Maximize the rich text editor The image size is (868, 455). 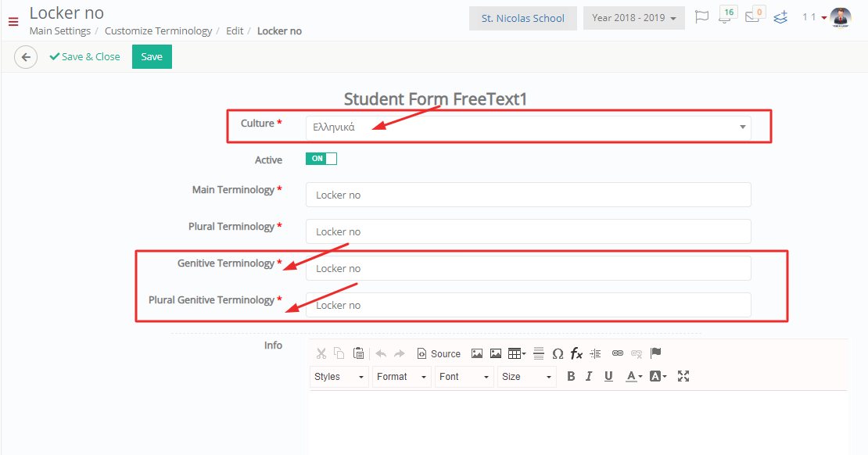683,376
